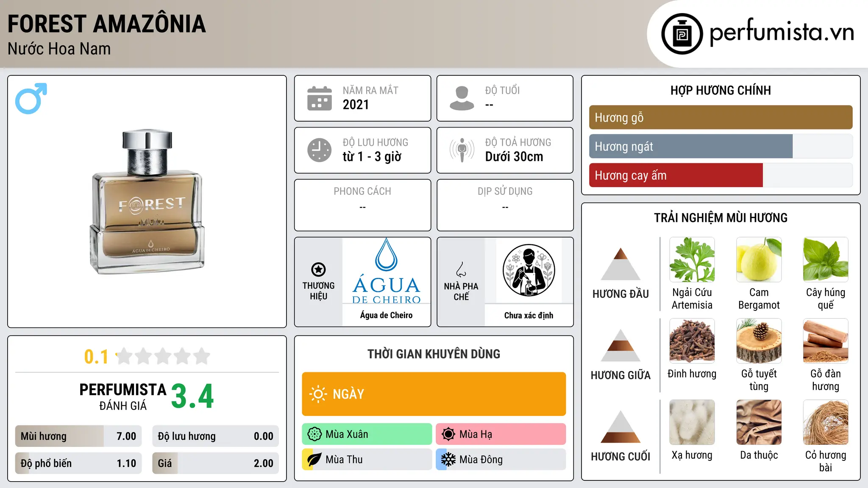Image resolution: width=868 pixels, height=488 pixels.
Task: Select the Mùa Đông season chip
Action: (x=501, y=460)
